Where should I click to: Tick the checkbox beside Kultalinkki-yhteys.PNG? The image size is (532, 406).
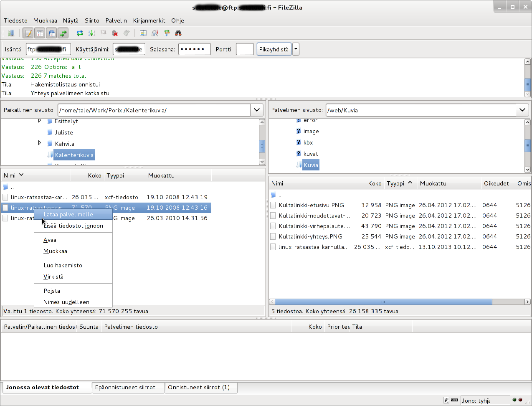[273, 236]
